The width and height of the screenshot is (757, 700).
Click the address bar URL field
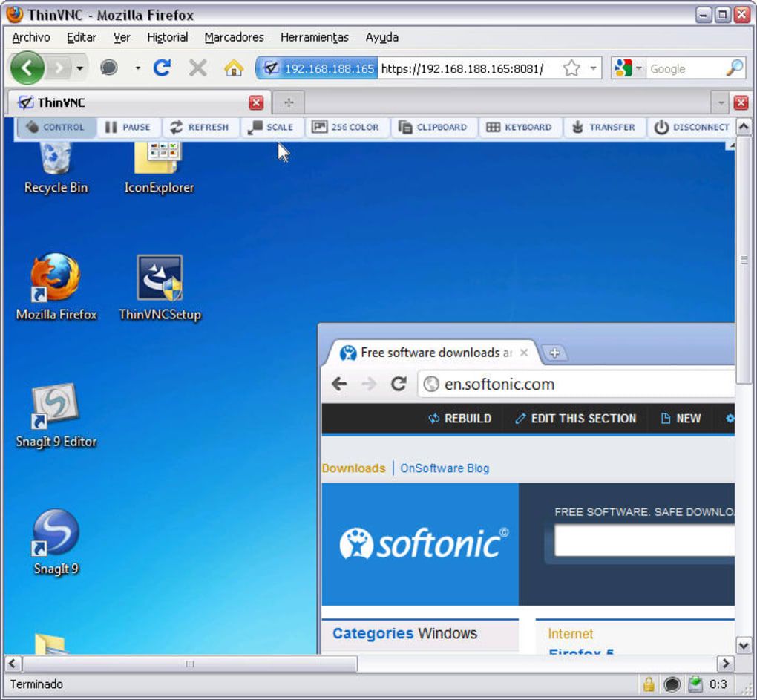point(469,68)
